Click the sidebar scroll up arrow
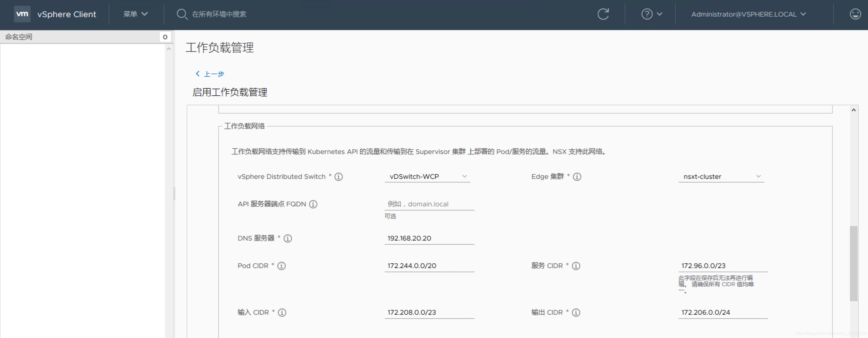 tap(169, 49)
